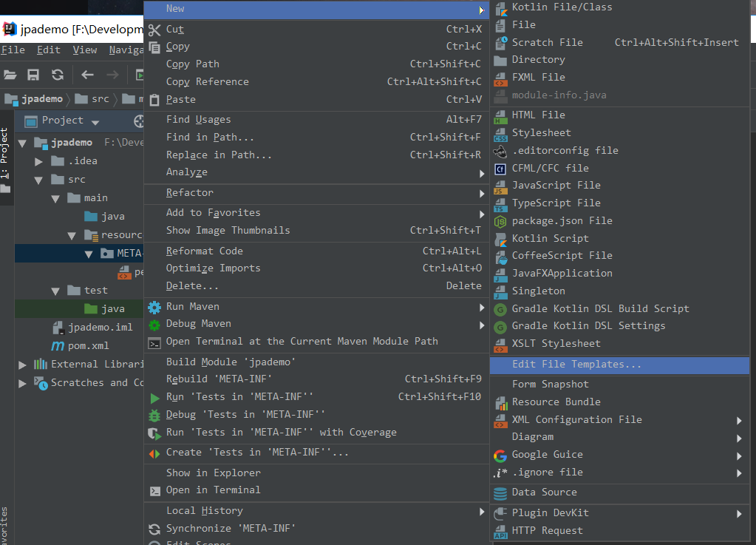Open the File menu in menu bar
Screen dimensions: 756x545
(x=13, y=50)
